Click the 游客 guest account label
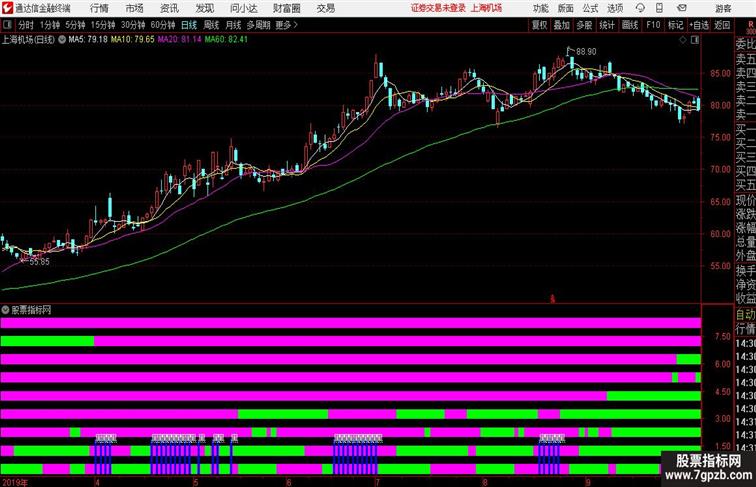Viewport: 756px width, 487px height. [723, 8]
